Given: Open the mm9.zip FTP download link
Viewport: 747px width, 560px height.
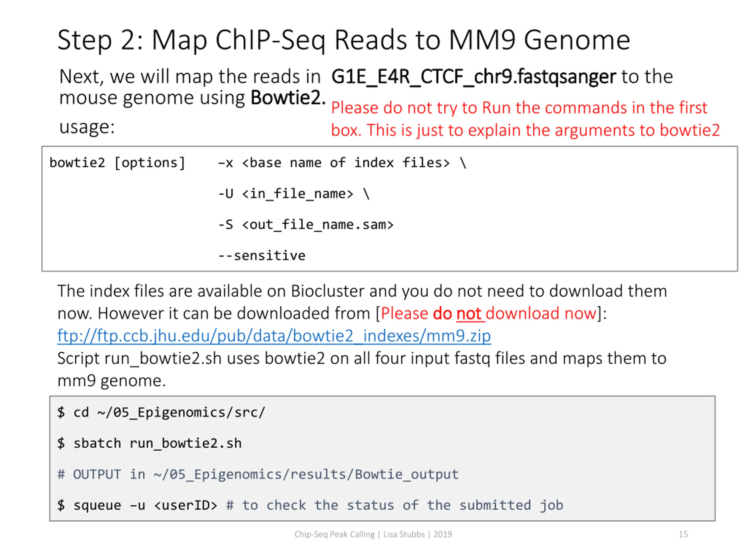Looking at the screenshot, I should (x=273, y=336).
